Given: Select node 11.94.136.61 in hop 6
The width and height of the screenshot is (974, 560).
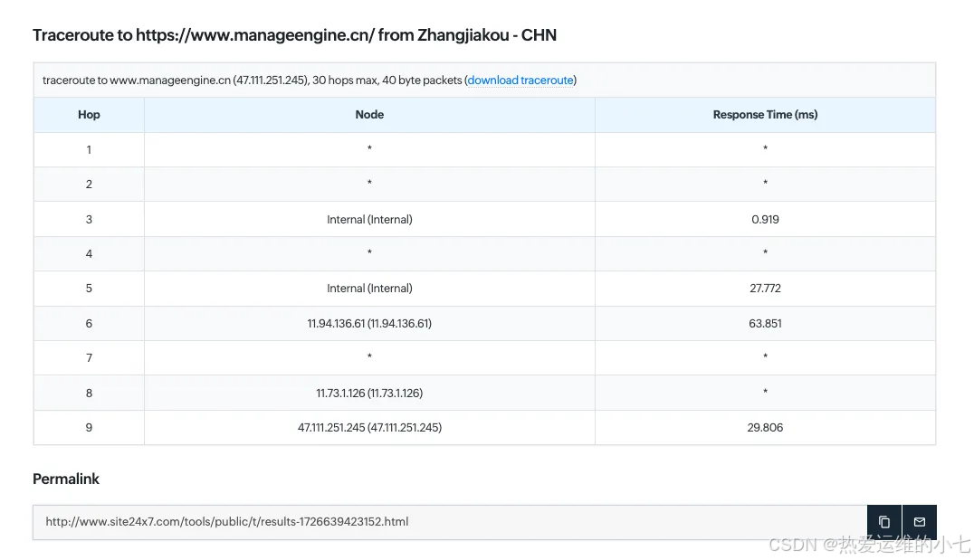Looking at the screenshot, I should coord(369,324).
